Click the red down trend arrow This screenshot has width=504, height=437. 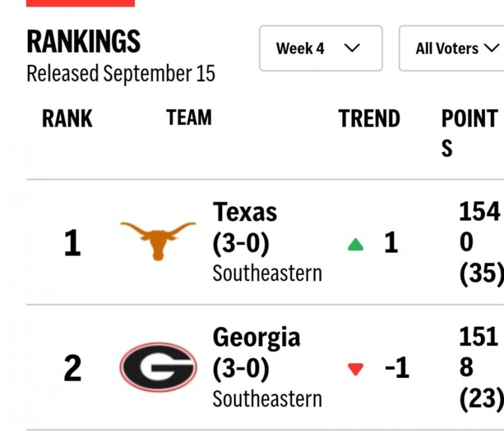355,369
